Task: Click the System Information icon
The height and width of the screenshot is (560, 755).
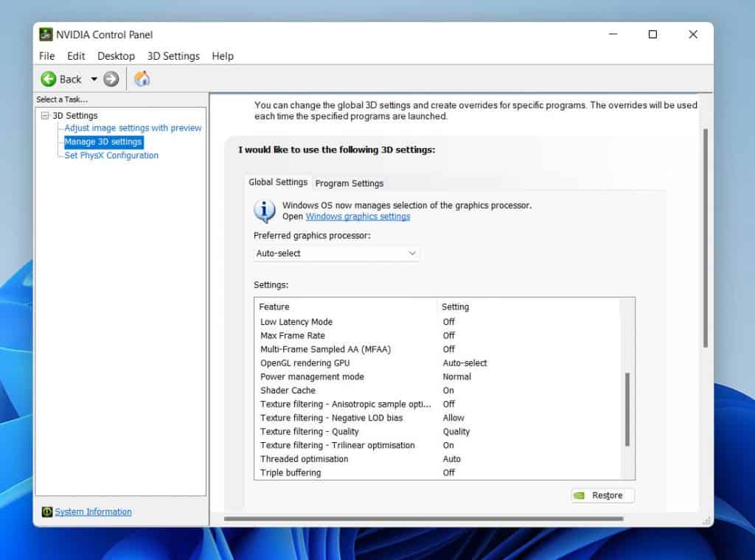Action: 46,511
